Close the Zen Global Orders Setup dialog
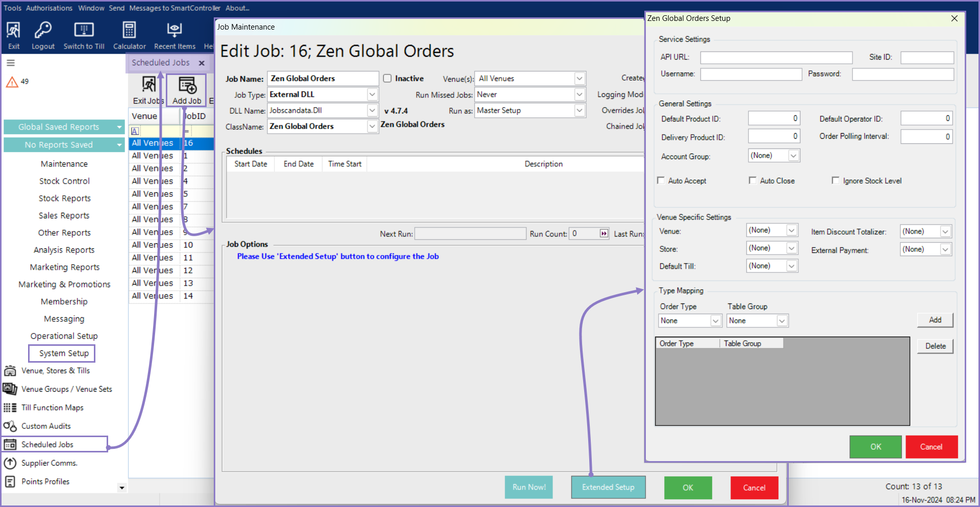The width and height of the screenshot is (980, 507). [x=954, y=18]
